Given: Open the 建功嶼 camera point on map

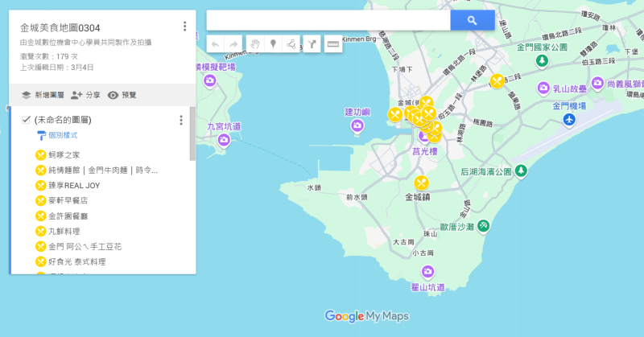Looking at the screenshot, I should pos(357,125).
